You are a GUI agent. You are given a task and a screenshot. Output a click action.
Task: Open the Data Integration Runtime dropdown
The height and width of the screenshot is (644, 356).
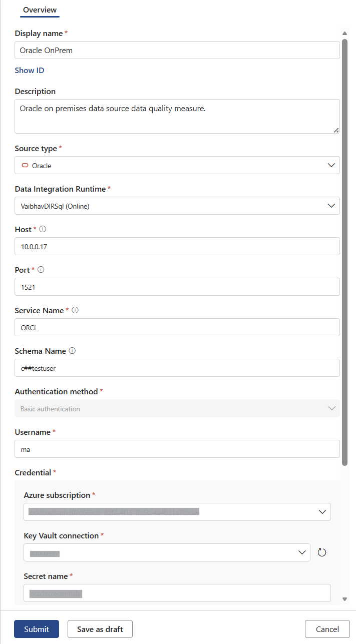point(330,206)
